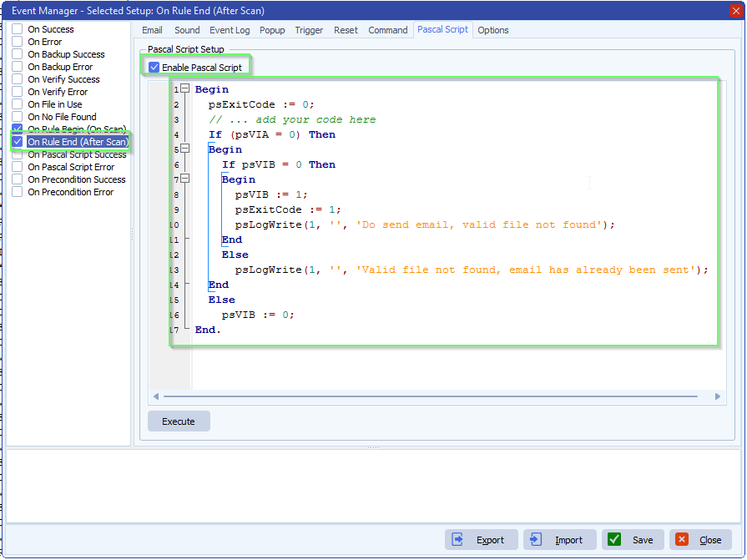Tick the On Precondition Success checkbox
747x560 pixels.
pos(18,179)
